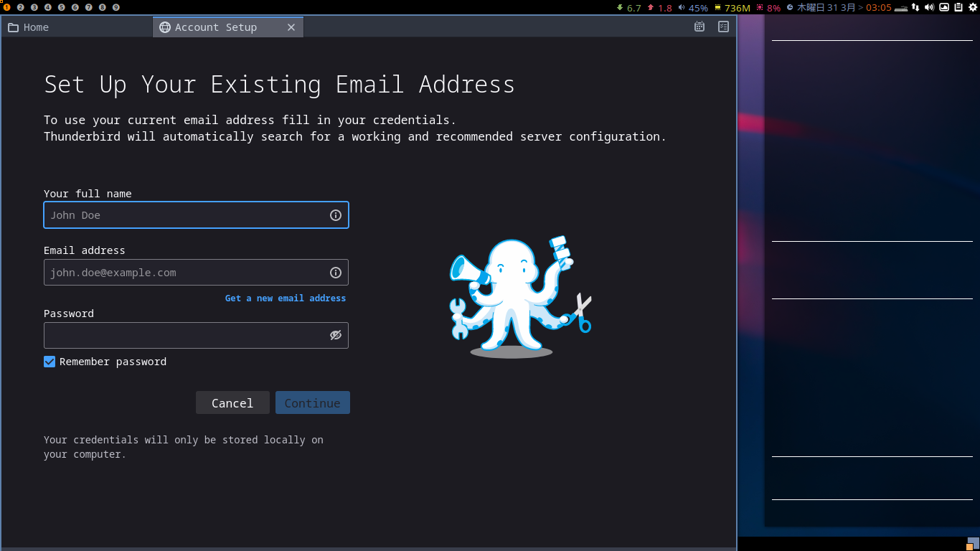
Task: Switch to workspace 7 in top bar
Action: click(89, 7)
